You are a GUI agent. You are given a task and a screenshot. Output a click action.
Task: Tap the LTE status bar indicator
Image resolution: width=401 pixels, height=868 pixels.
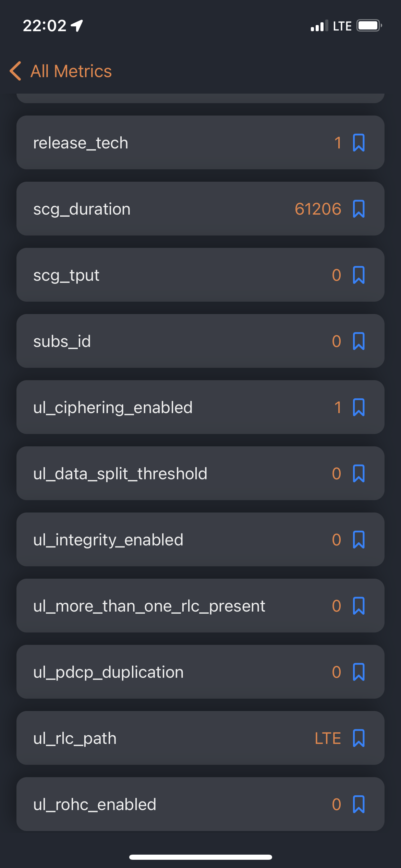[x=342, y=26]
